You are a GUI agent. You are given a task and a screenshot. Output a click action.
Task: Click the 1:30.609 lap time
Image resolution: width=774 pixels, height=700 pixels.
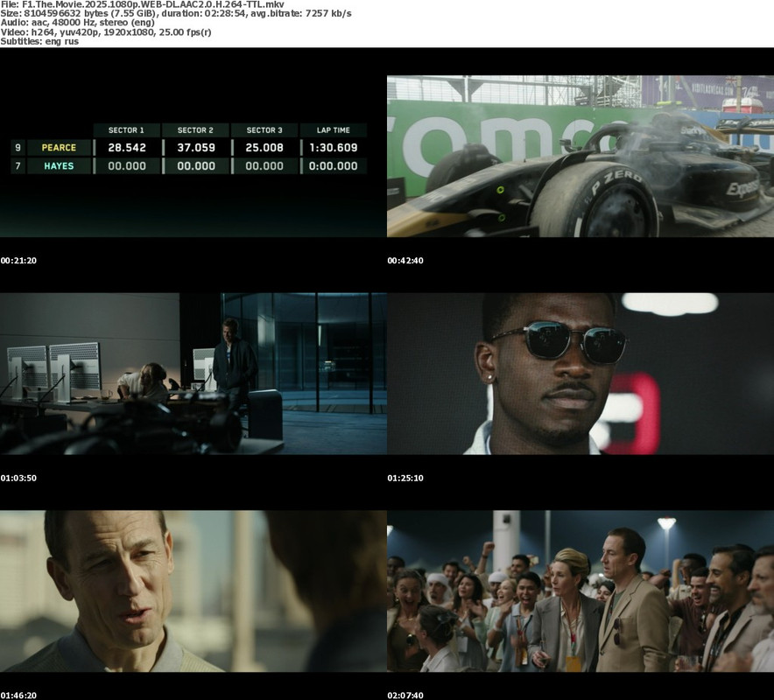[334, 148]
